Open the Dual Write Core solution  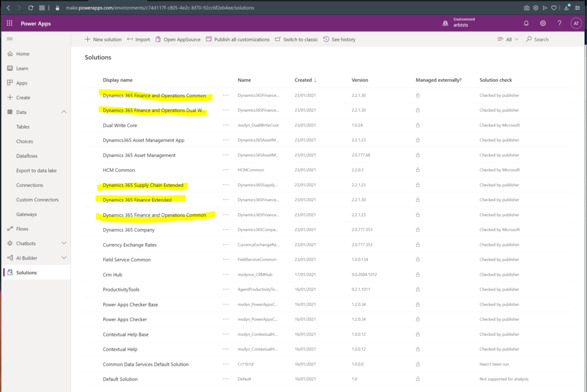[x=120, y=126]
